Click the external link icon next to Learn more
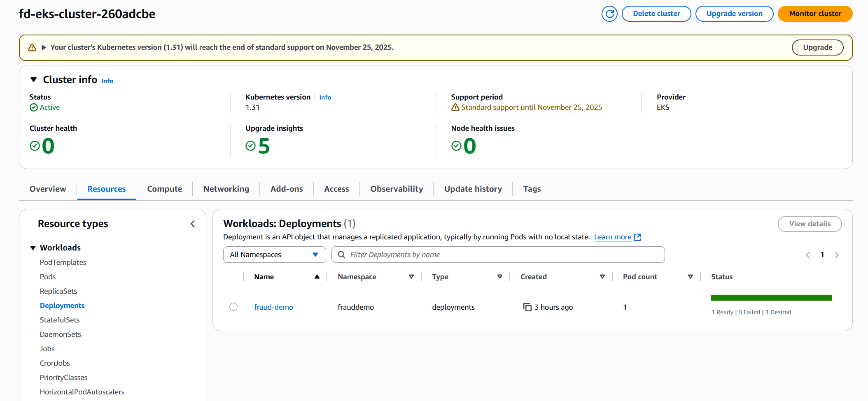This screenshot has height=401, width=868. click(637, 237)
